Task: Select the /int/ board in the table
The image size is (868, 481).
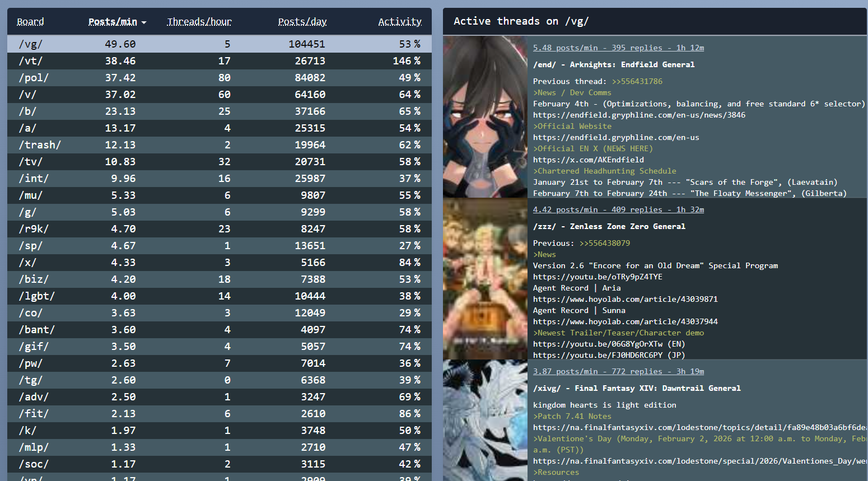Action: tap(220, 178)
